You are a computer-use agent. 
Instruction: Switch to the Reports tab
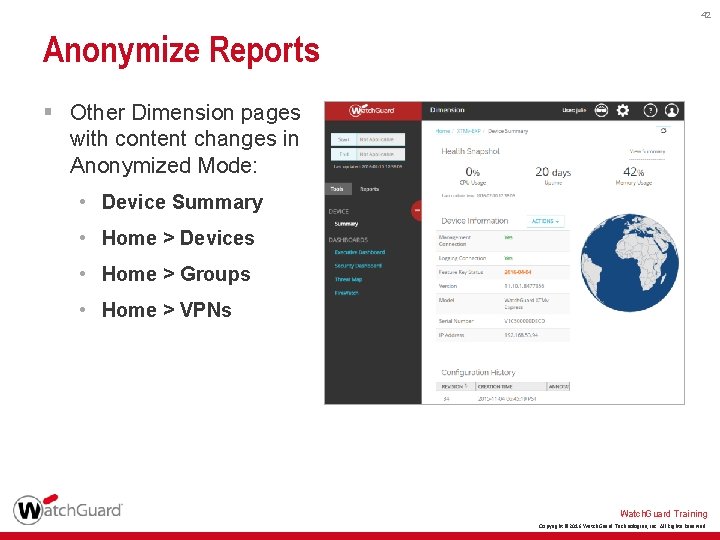point(369,189)
